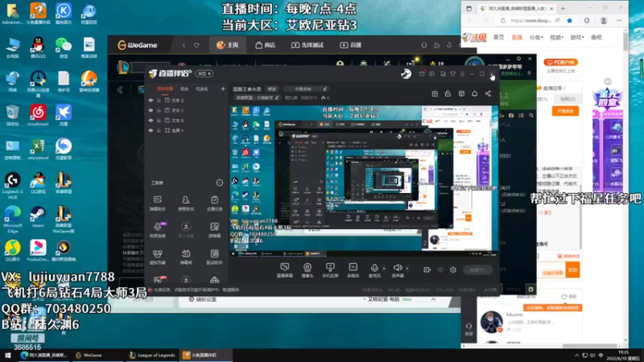Screen dimensions: 644x362
Task: Open 鱼吧 on Douyu navigation
Action: click(596, 37)
